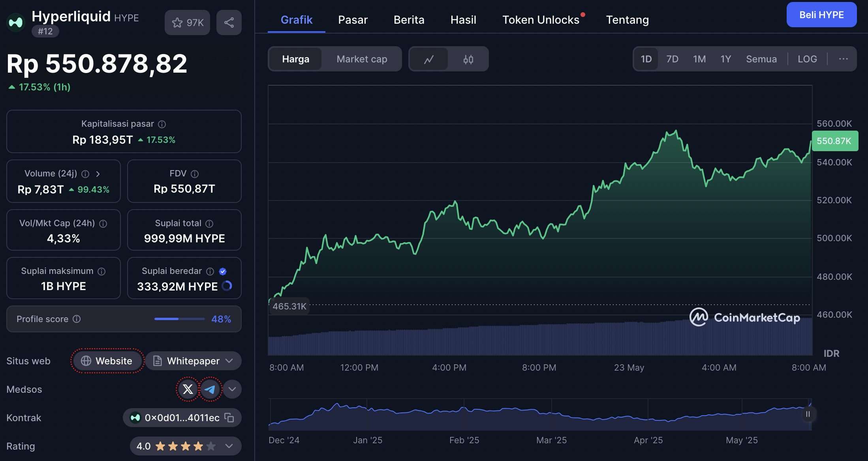This screenshot has width=868, height=461.
Task: Click info icon beside Volume (24j)
Action: (85, 174)
